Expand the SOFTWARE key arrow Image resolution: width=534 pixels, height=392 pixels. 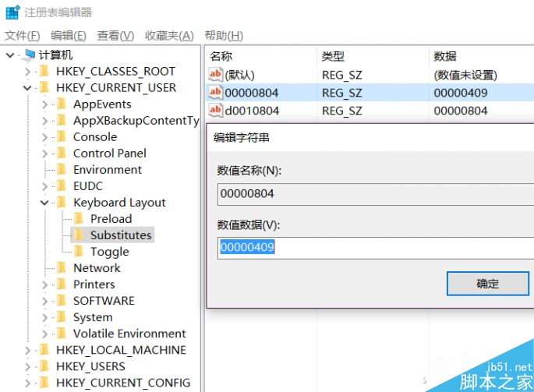[x=44, y=301]
